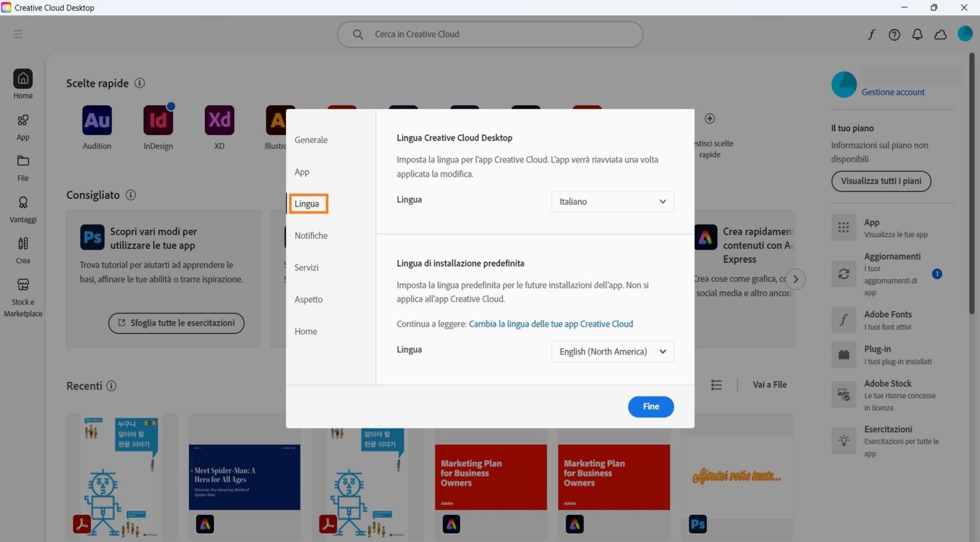Screen dimensions: 980x542
Task: Open the dropdown showing English (North America)
Action: pos(612,352)
